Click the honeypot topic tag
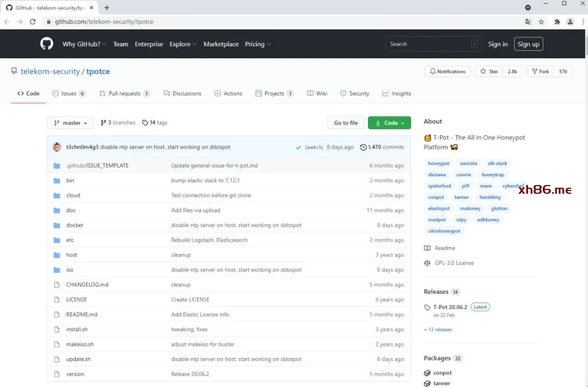The height and width of the screenshot is (388, 588). (439, 163)
